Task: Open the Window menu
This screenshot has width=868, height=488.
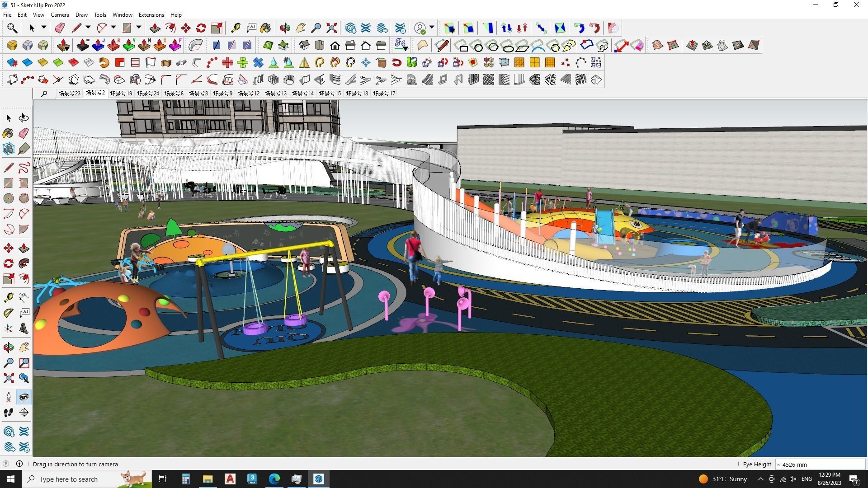Action: pyautogui.click(x=122, y=15)
